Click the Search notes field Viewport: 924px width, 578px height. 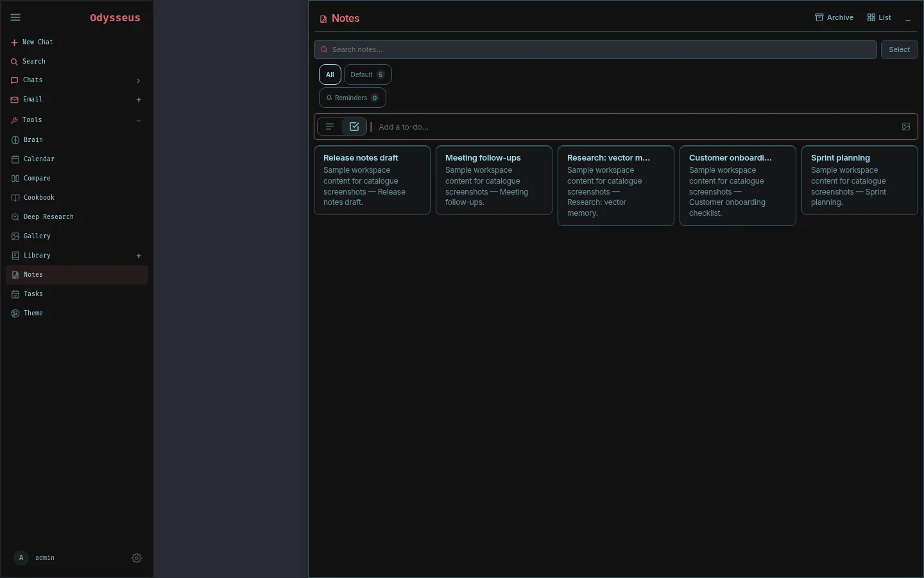coord(595,49)
